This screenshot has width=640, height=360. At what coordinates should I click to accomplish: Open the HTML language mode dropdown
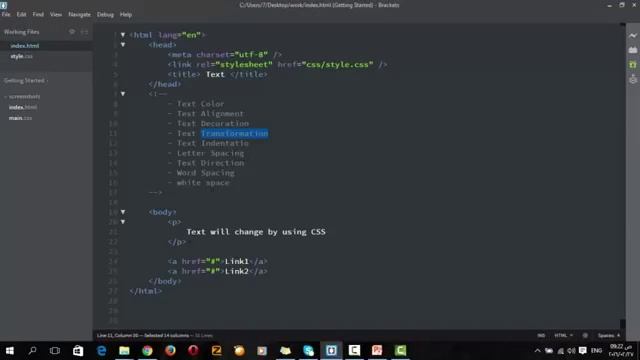click(563, 336)
